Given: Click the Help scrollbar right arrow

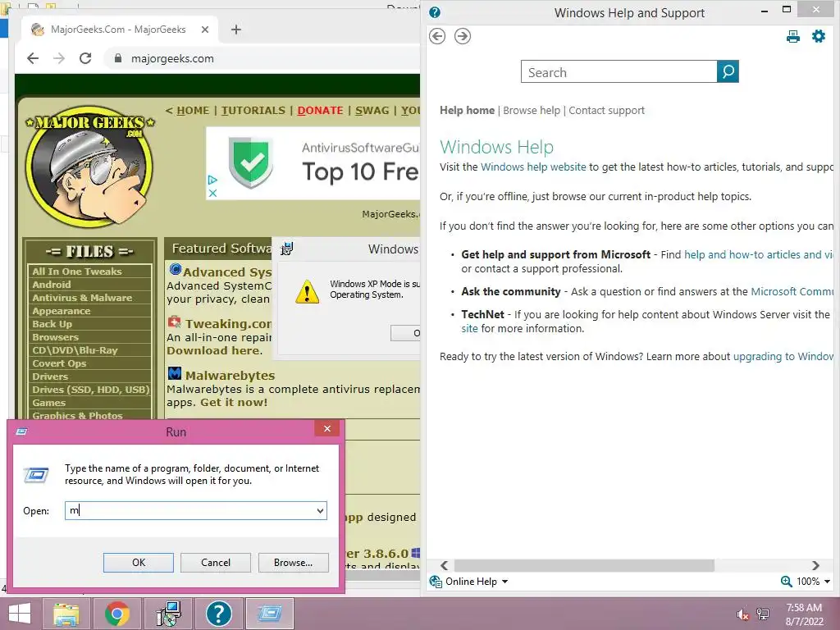Looking at the screenshot, I should point(815,566).
